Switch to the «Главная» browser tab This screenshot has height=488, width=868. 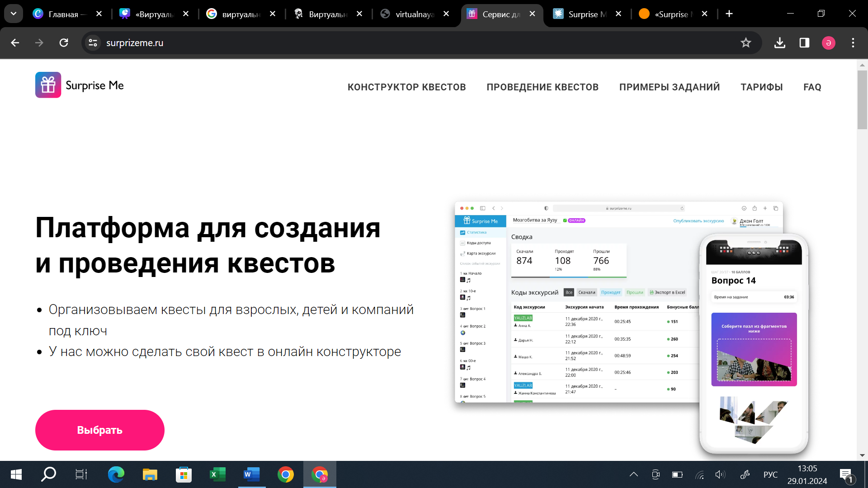[x=63, y=14]
